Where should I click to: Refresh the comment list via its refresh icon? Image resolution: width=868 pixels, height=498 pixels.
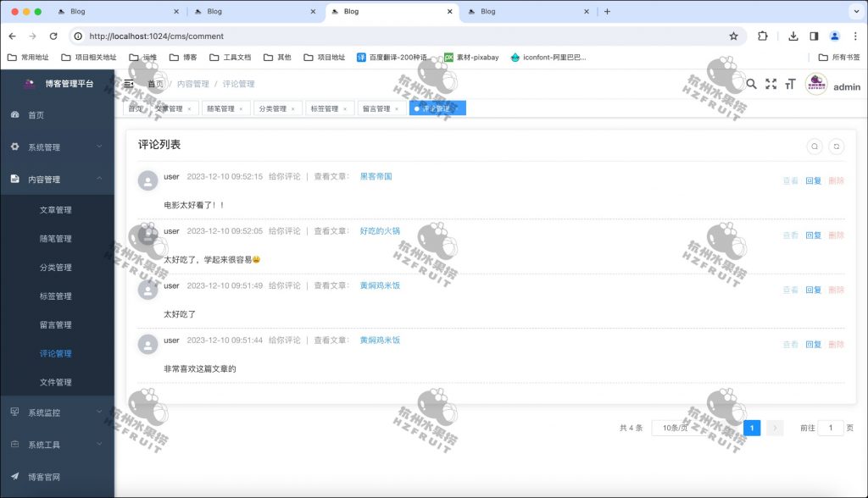pos(836,146)
